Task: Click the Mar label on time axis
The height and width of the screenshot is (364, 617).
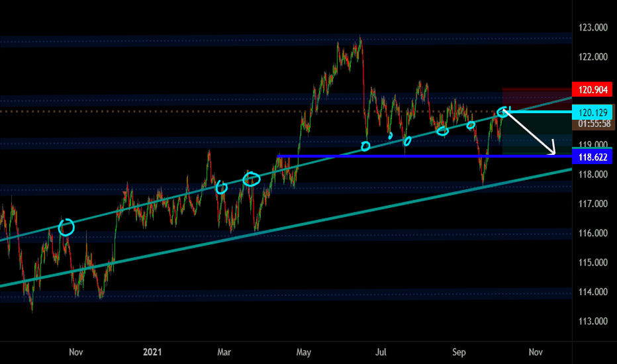Action: coord(224,352)
